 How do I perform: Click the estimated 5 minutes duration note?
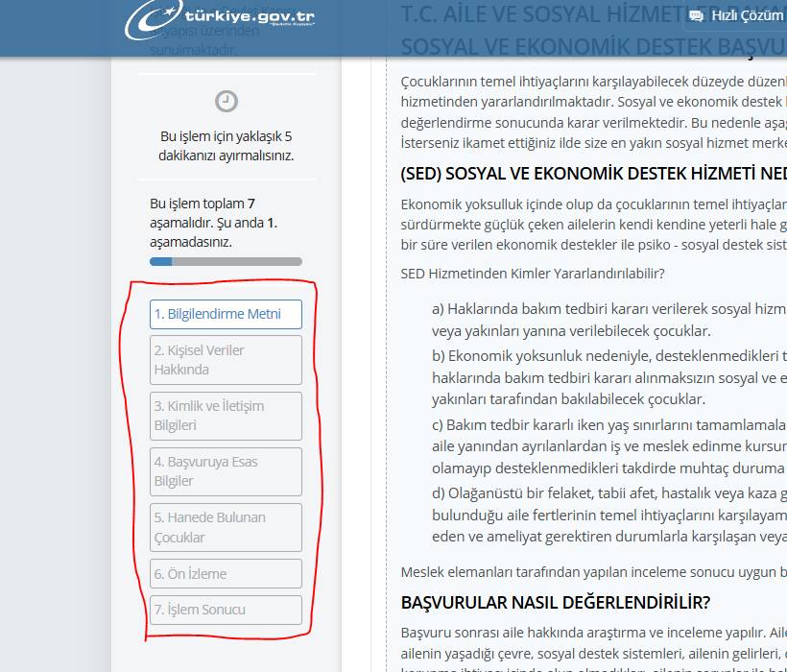point(227,146)
